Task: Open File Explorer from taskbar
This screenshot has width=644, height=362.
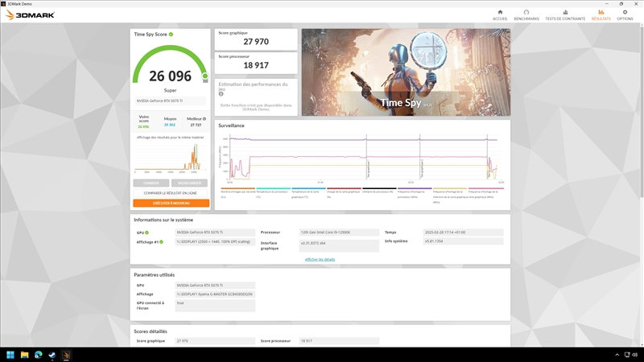Action: (24, 355)
